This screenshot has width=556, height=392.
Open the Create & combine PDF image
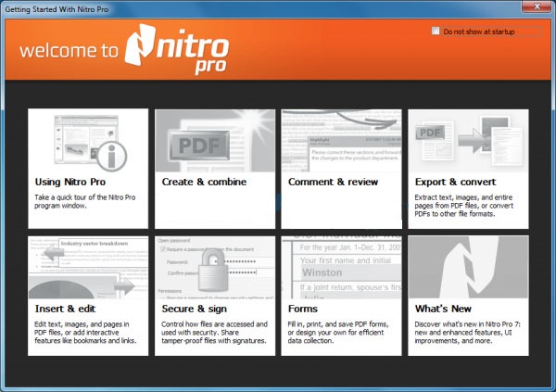(x=215, y=141)
